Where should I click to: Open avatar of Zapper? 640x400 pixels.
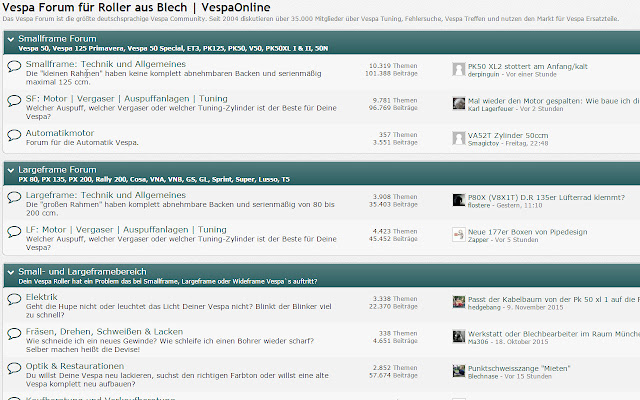[x=459, y=235]
